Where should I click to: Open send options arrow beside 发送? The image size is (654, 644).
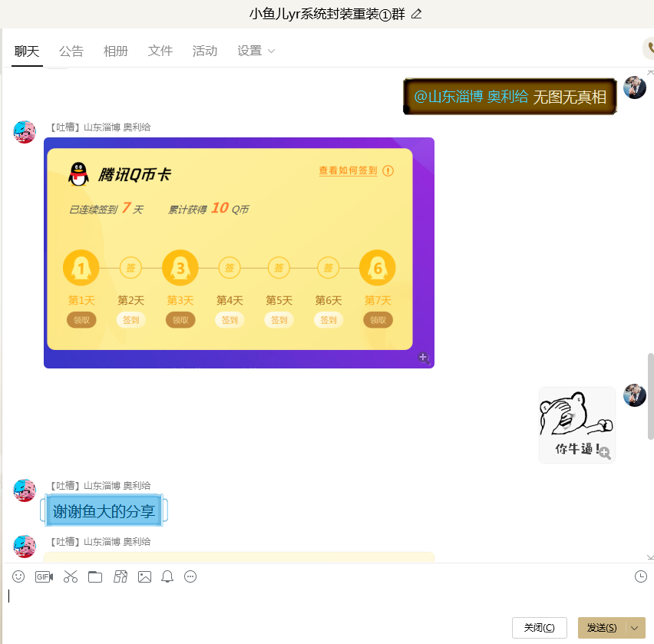tap(635, 628)
